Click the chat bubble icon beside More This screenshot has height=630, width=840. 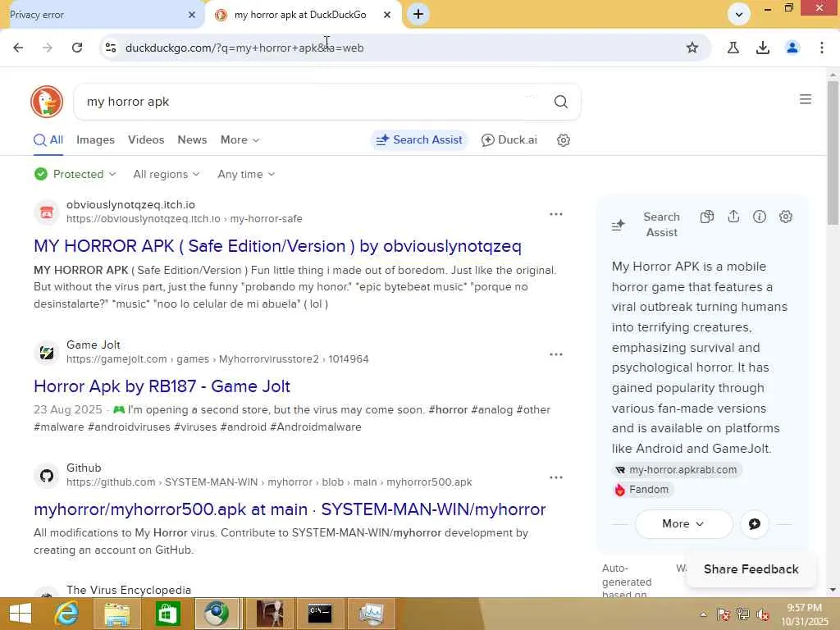[x=755, y=524]
